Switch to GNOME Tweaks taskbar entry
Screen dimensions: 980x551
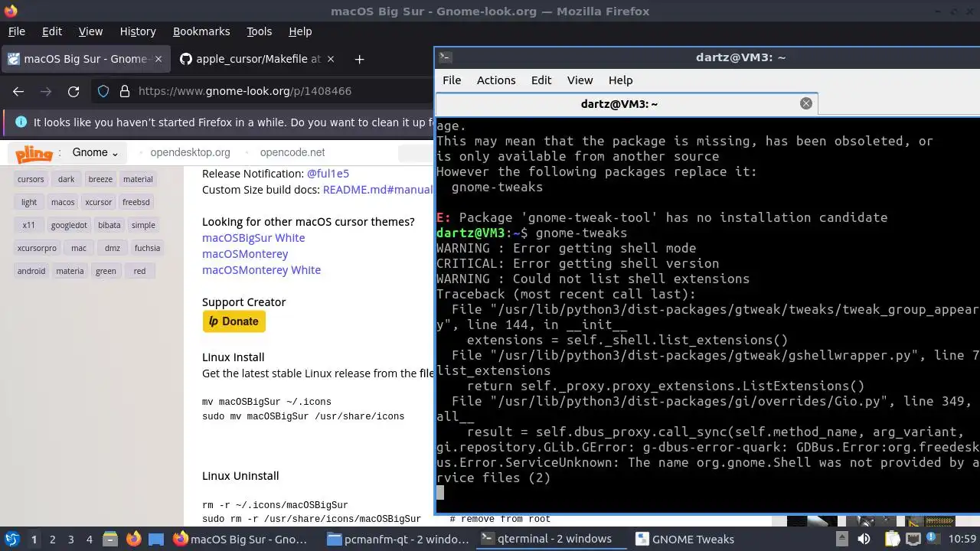pyautogui.click(x=685, y=539)
